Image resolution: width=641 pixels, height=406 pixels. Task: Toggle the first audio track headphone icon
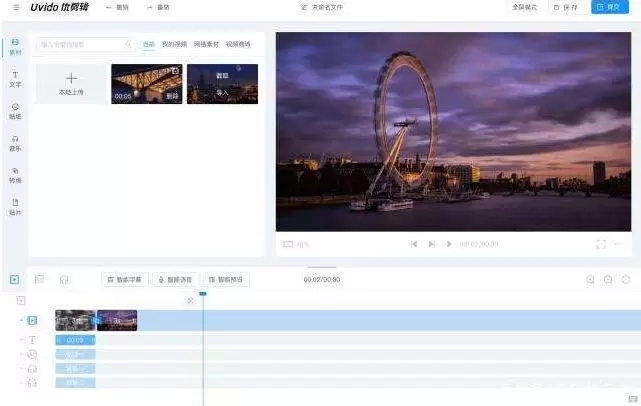(32, 368)
